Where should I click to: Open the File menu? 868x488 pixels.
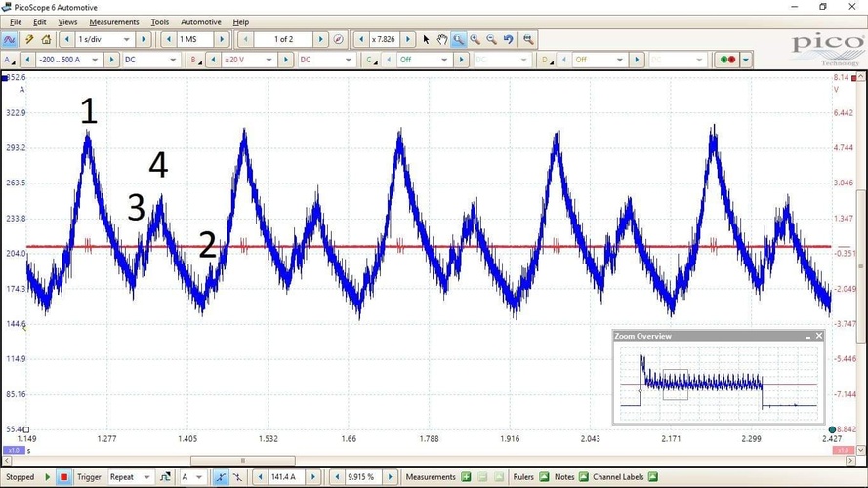point(16,22)
